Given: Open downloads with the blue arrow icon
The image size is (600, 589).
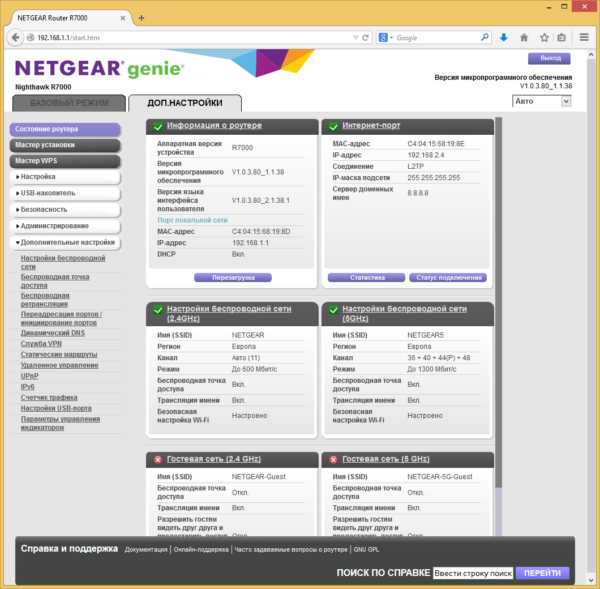Looking at the screenshot, I should click(504, 37).
